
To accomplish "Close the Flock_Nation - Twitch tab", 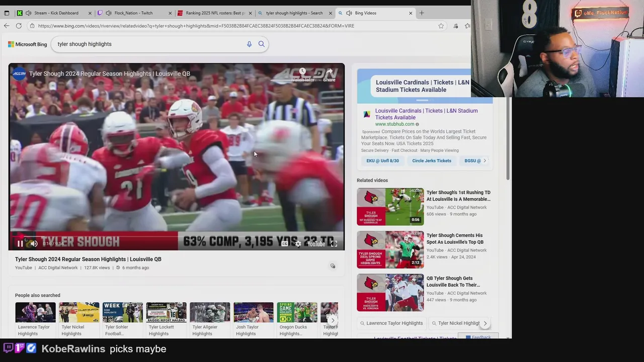I will (170, 13).
